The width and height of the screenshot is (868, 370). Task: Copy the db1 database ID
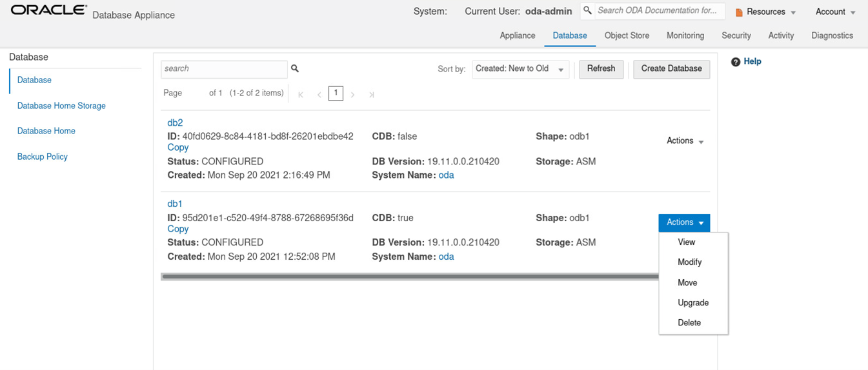(178, 229)
